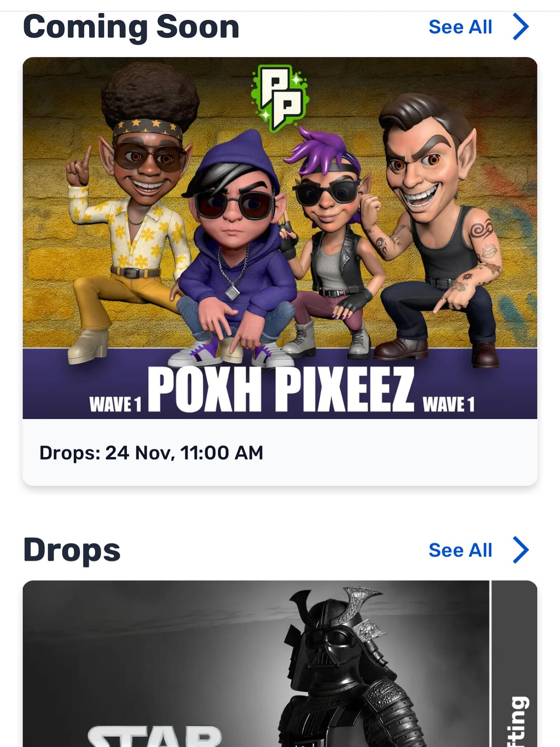
Task: Select the Drops 24 Nov date text
Action: pos(151,453)
